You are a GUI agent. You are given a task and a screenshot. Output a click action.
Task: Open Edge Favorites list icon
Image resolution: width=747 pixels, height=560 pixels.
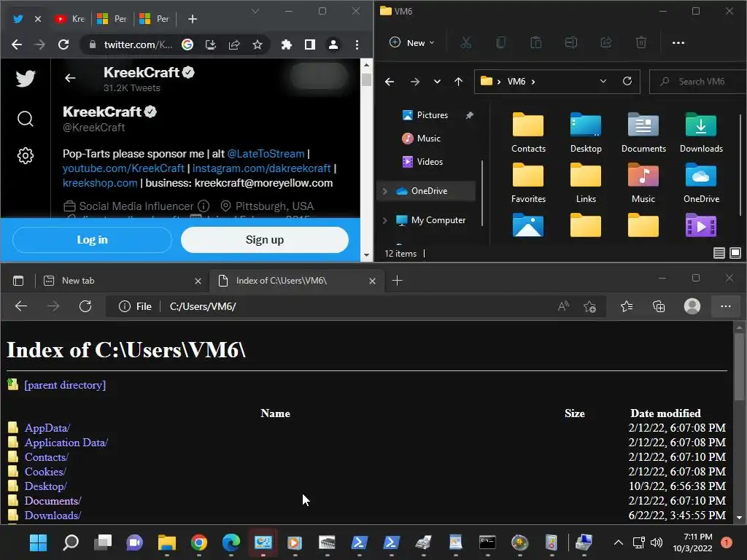[x=627, y=307]
